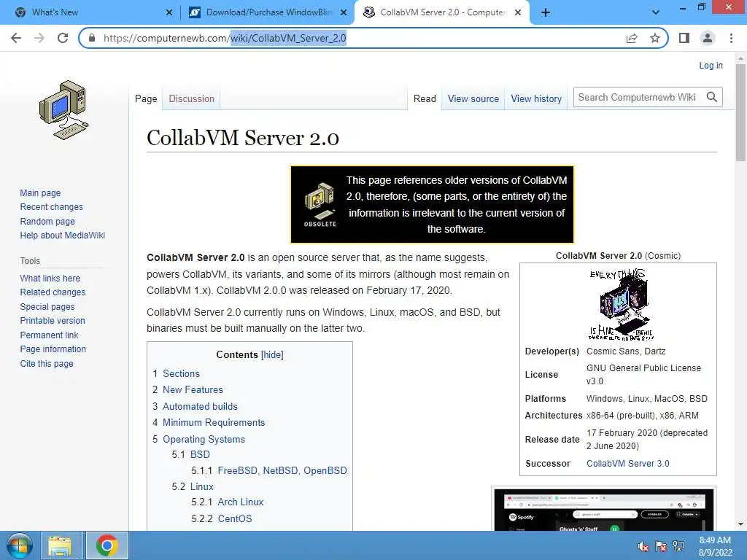Reload the current page
The width and height of the screenshot is (747, 560).
pyautogui.click(x=63, y=38)
